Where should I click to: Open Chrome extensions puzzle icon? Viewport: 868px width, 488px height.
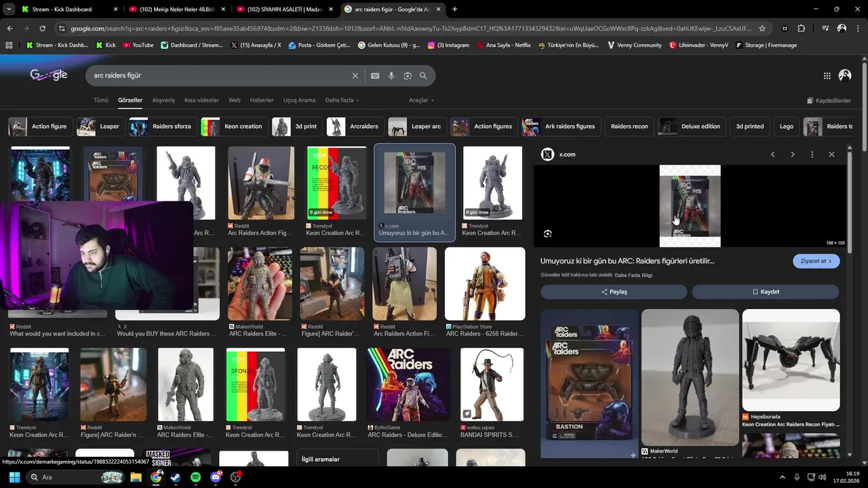(x=802, y=28)
